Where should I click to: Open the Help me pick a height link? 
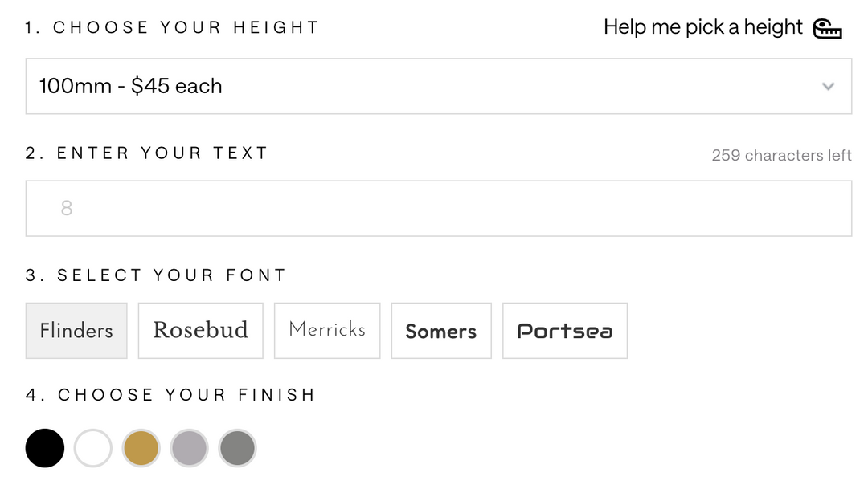pyautogui.click(x=703, y=27)
